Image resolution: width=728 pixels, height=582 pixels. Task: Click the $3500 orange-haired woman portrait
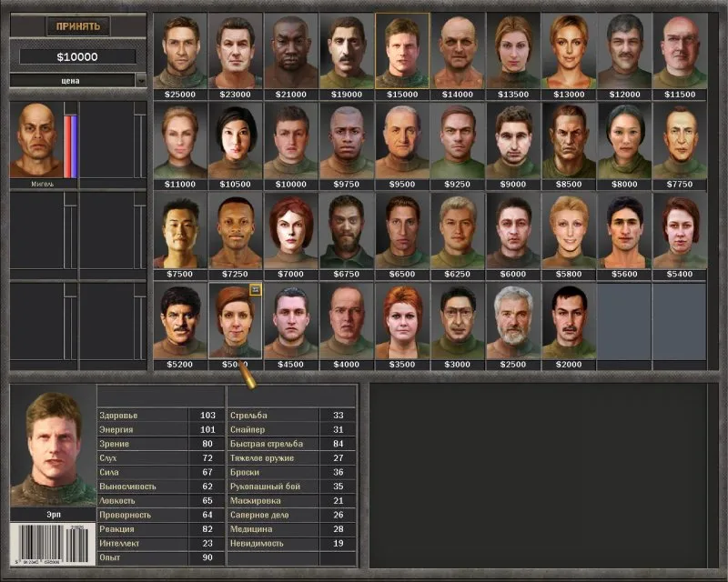point(402,320)
